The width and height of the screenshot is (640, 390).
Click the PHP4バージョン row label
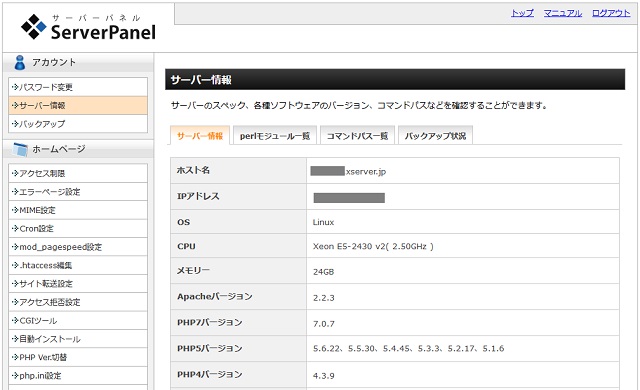tap(210, 374)
